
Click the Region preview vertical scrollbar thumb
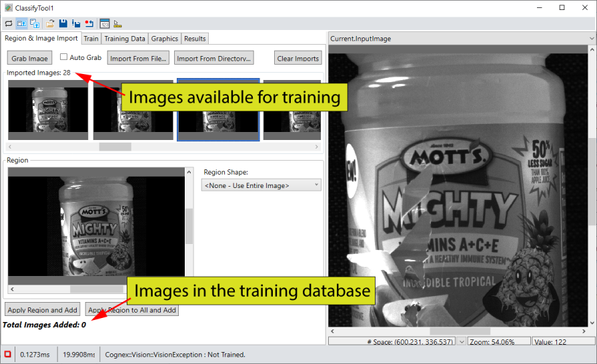(189, 226)
